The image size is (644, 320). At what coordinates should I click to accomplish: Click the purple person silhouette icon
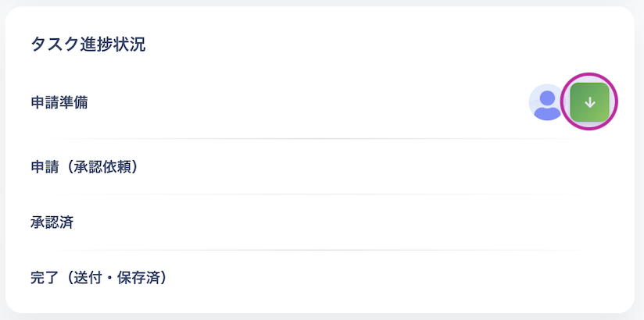(x=547, y=104)
